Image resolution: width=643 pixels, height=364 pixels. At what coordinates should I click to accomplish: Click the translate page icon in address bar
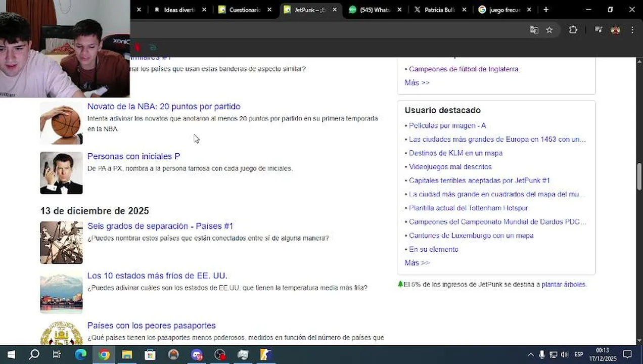click(534, 30)
